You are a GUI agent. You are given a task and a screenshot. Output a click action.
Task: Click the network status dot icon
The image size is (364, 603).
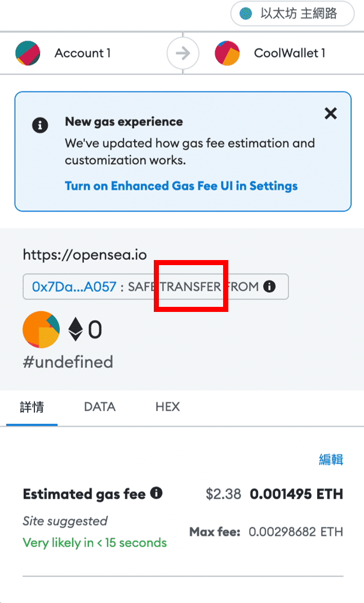pos(246,14)
